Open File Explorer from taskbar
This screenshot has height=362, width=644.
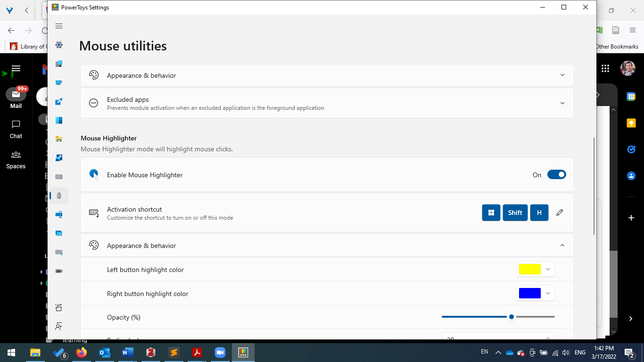[35, 353]
